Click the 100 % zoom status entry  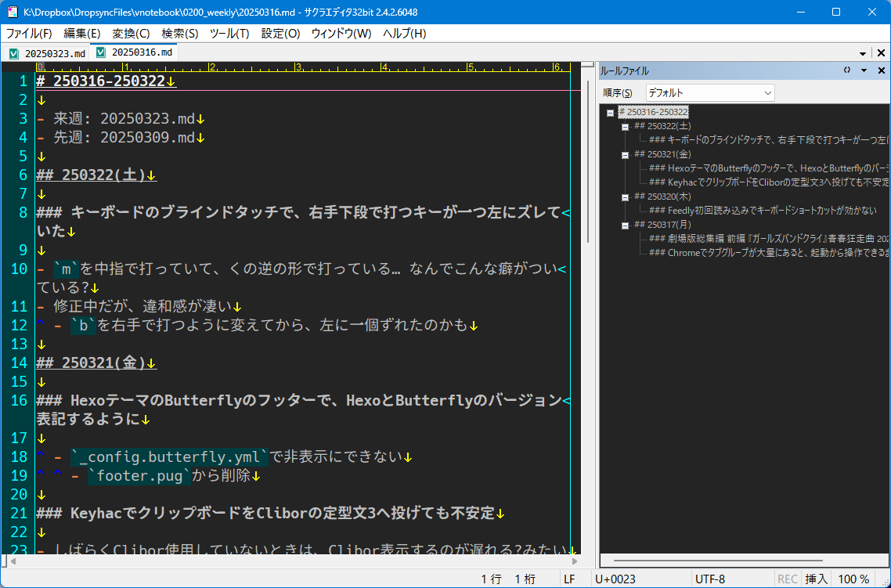853,579
